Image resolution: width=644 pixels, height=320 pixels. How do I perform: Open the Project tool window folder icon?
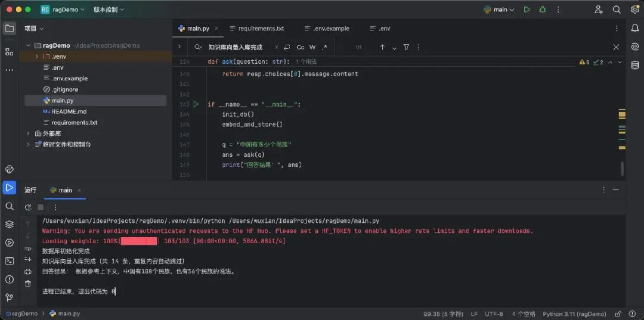coord(9,29)
